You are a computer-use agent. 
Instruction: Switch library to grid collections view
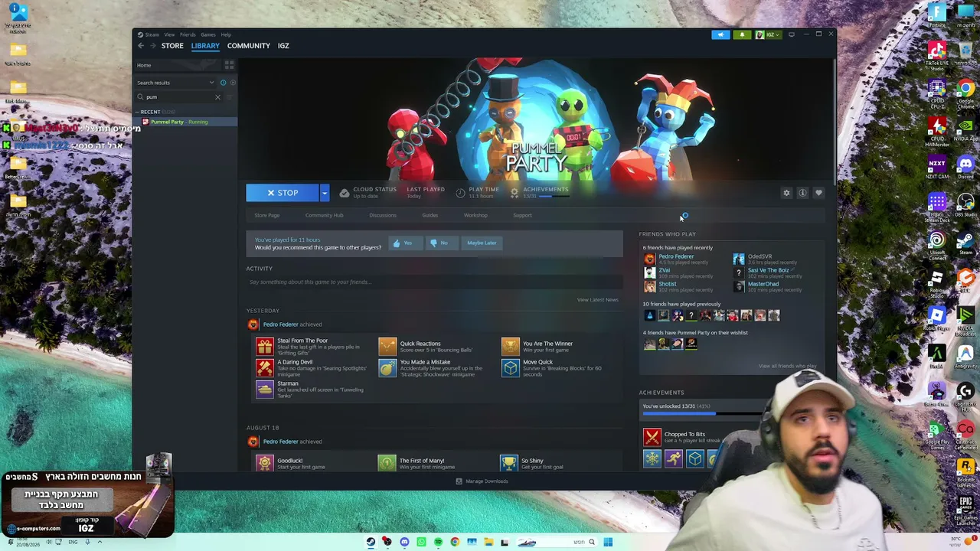(x=229, y=65)
